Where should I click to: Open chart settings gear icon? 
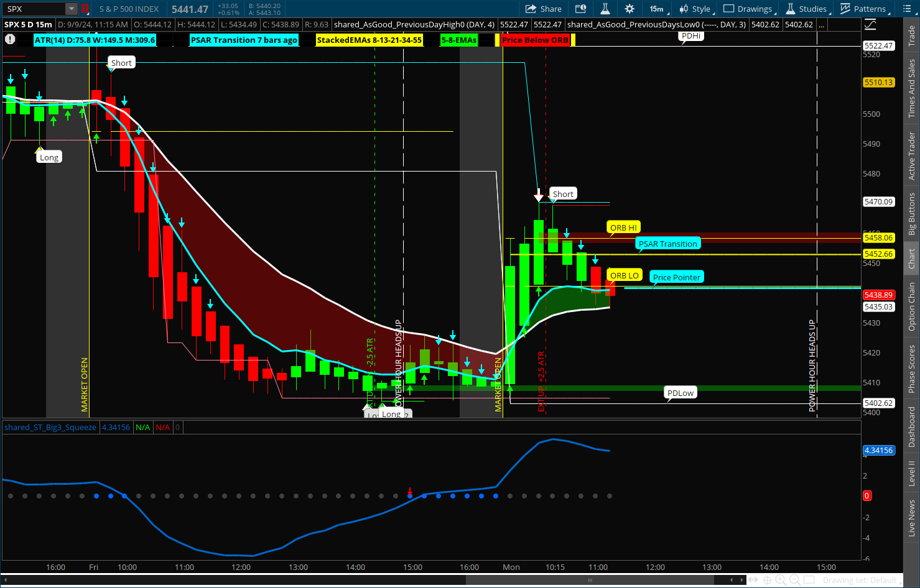click(x=630, y=9)
